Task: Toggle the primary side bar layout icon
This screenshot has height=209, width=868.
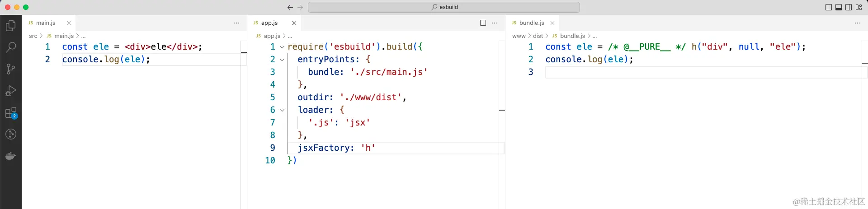Action: (829, 7)
